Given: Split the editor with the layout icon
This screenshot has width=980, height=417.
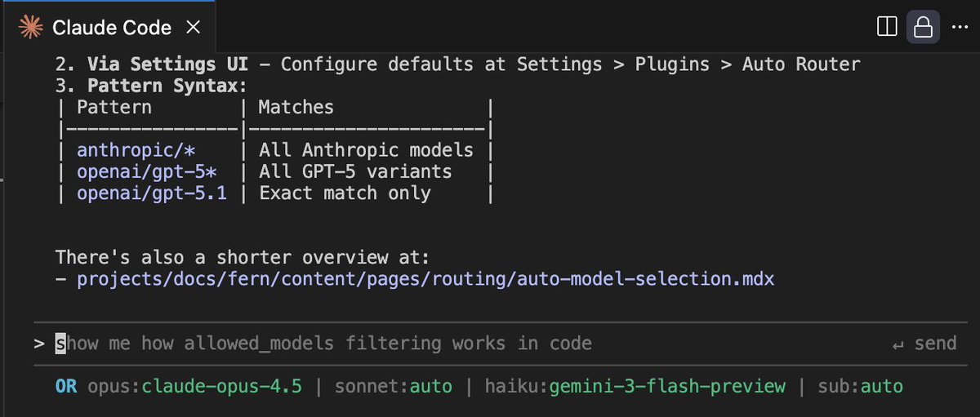Looking at the screenshot, I should 886,28.
